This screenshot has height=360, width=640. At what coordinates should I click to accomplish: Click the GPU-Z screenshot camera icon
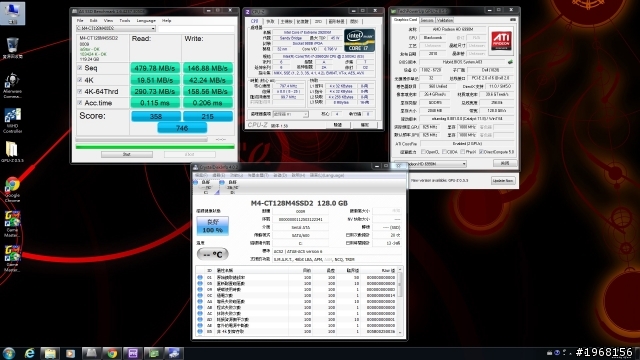click(513, 20)
